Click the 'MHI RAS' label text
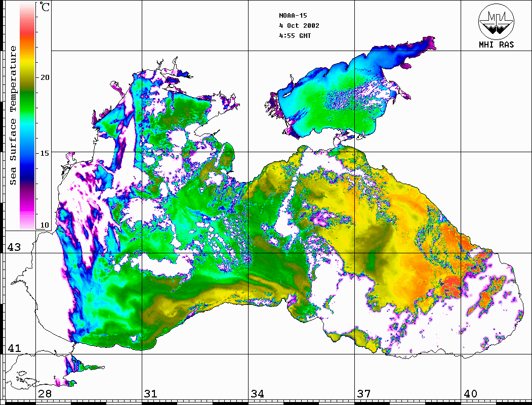 [x=496, y=44]
